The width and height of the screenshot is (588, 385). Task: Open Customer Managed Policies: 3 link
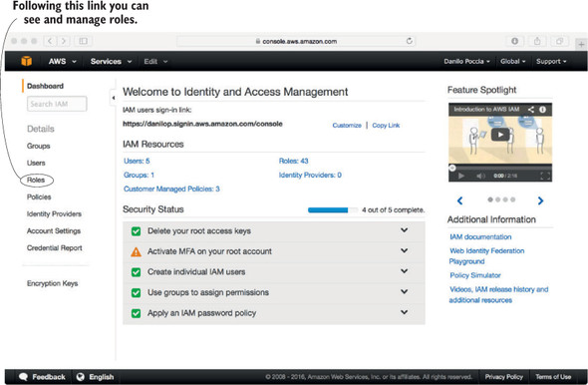[x=171, y=189]
